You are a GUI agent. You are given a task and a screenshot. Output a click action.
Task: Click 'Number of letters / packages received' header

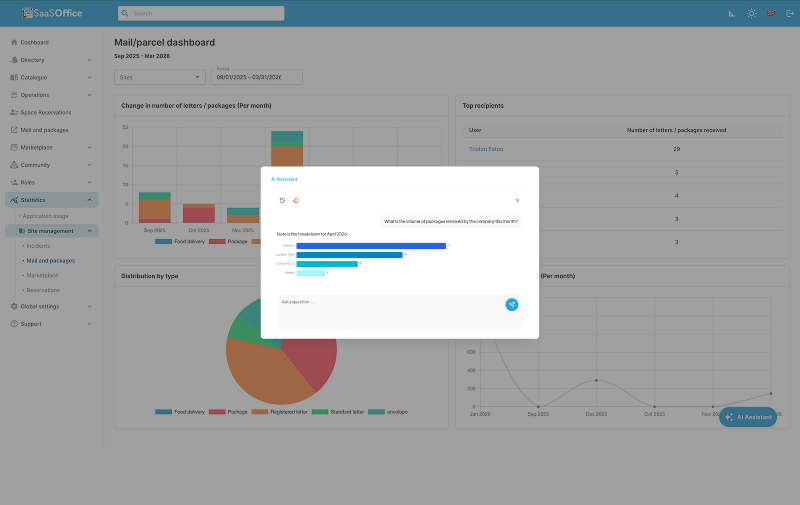tap(677, 130)
